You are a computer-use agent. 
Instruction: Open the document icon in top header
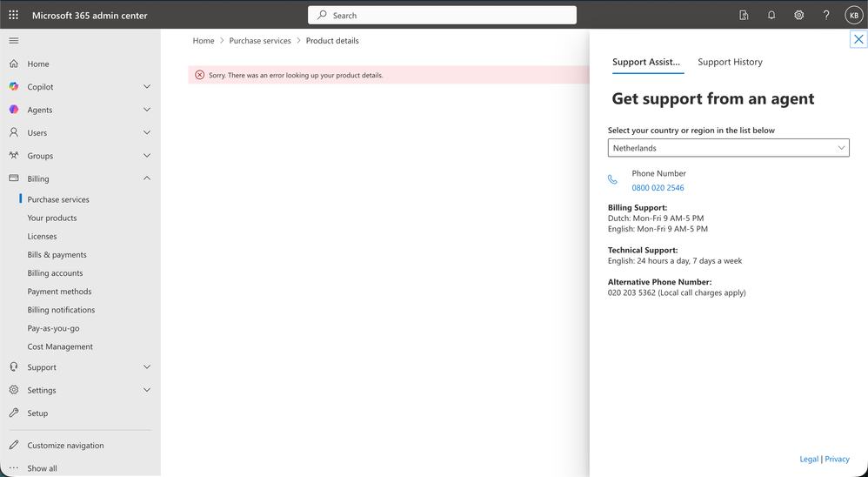click(744, 16)
